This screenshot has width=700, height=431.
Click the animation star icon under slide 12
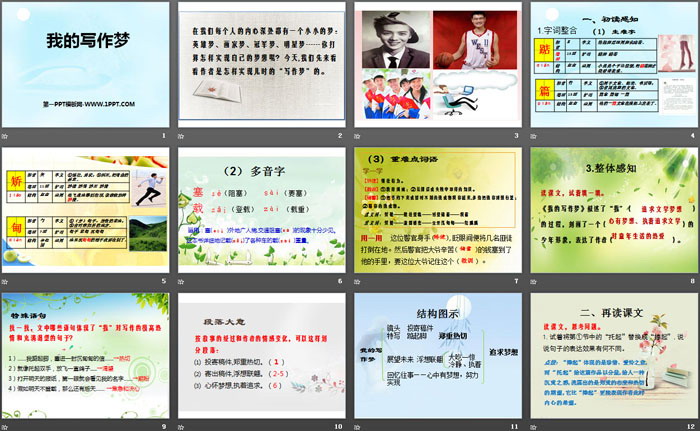coord(533,427)
